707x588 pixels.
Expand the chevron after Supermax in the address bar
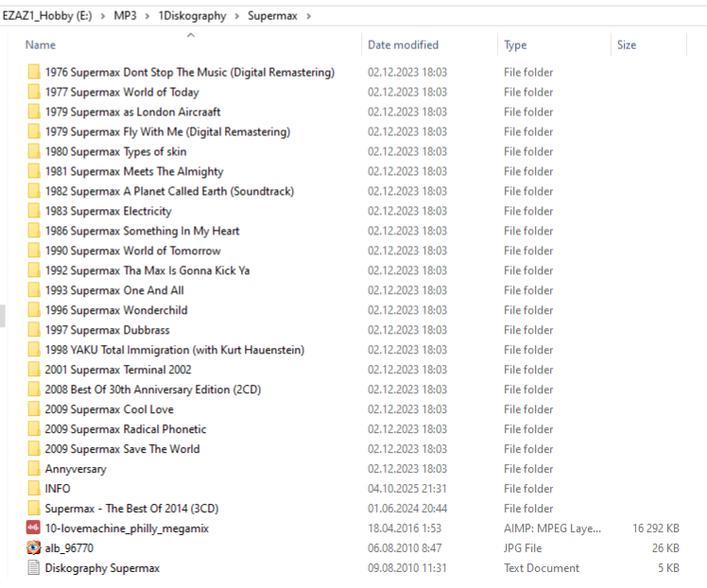pyautogui.click(x=308, y=16)
